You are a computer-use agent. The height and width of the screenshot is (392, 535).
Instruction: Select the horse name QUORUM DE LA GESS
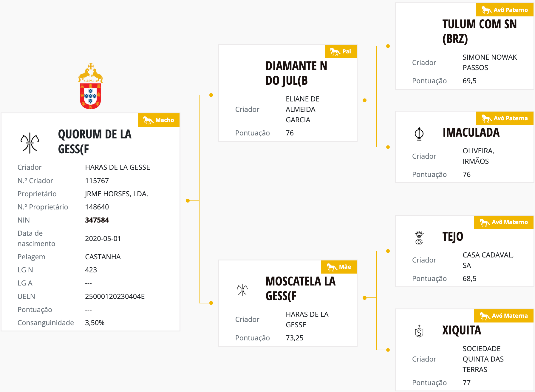point(95,141)
